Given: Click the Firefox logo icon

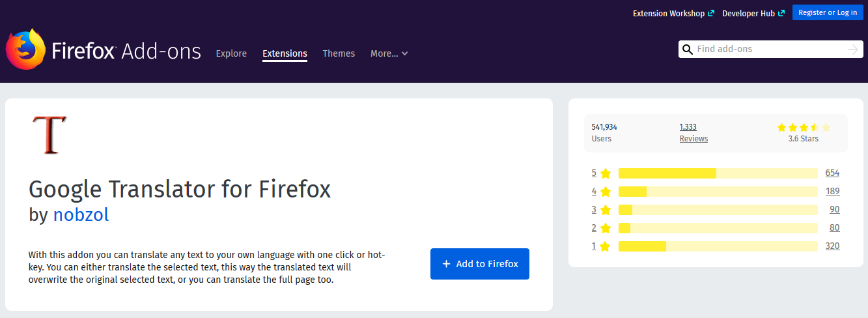Looking at the screenshot, I should point(25,50).
